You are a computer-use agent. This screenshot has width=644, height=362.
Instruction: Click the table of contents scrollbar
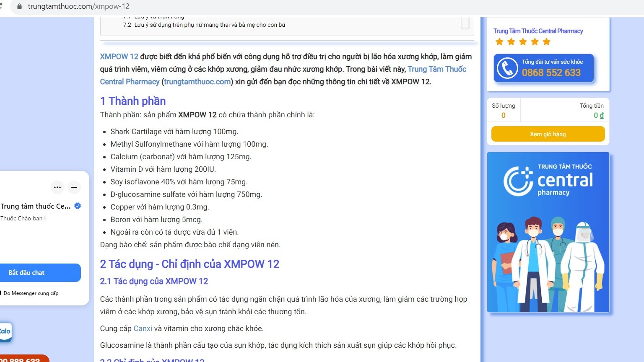click(465, 23)
